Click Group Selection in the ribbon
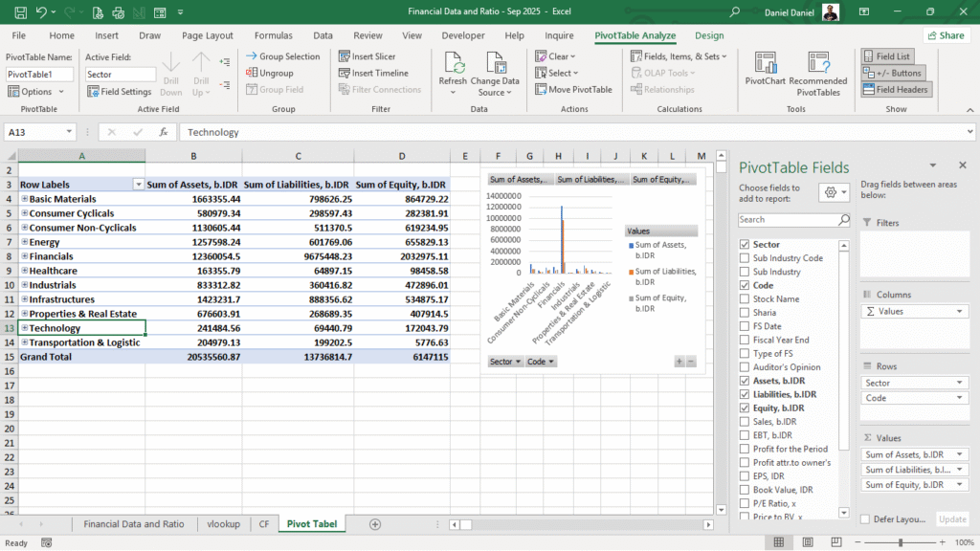 [282, 56]
